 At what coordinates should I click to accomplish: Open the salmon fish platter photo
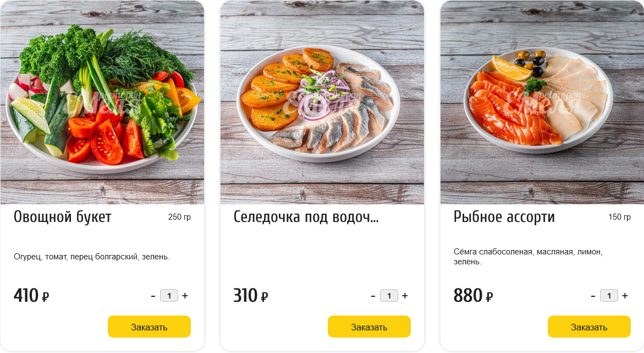pyautogui.click(x=542, y=102)
